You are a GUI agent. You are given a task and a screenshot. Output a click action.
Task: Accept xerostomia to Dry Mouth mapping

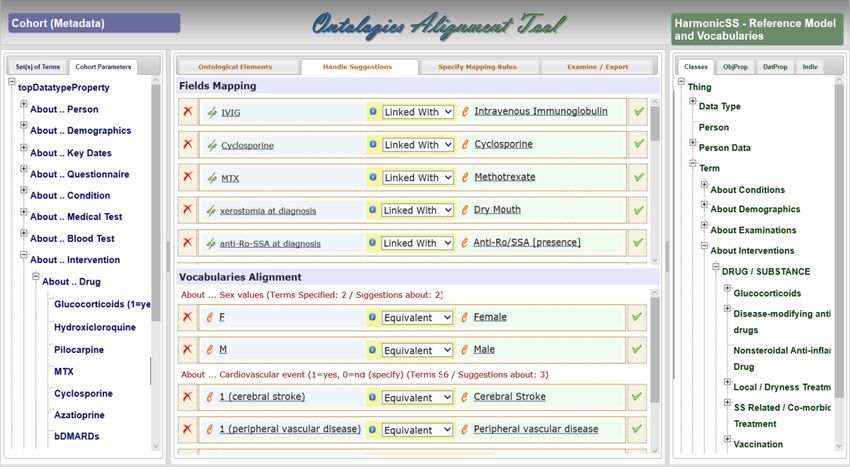click(639, 209)
